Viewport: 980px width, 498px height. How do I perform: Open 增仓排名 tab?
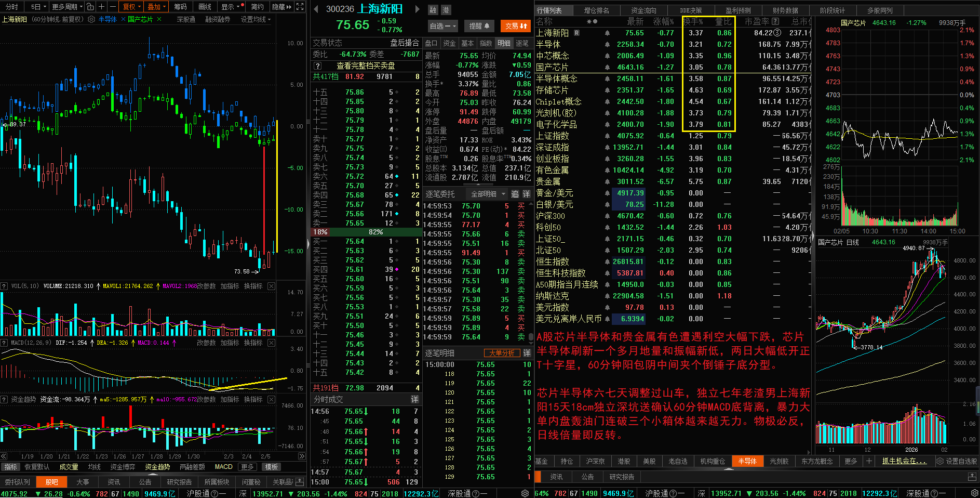click(x=596, y=10)
